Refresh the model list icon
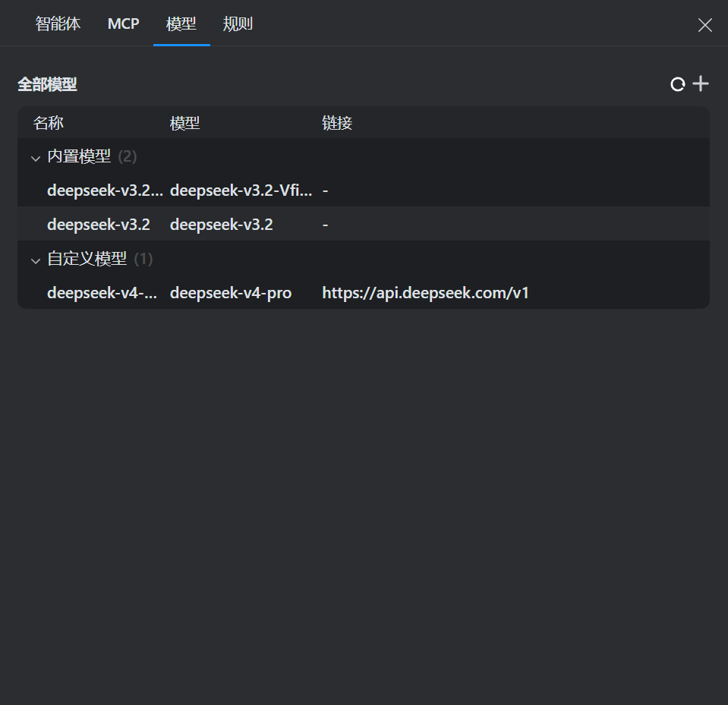 pyautogui.click(x=678, y=84)
